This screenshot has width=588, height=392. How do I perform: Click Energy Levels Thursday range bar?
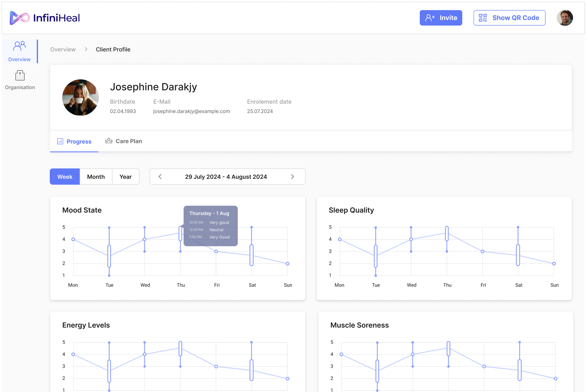click(x=180, y=349)
